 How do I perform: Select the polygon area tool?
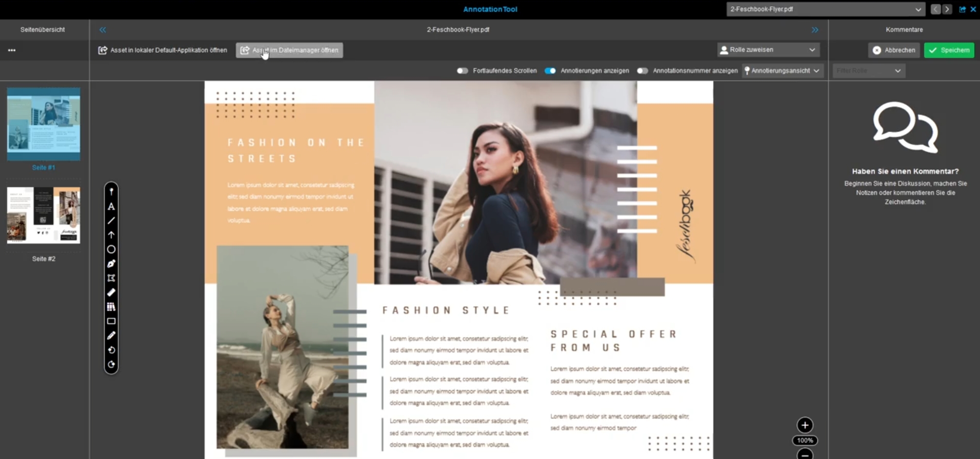[x=111, y=278]
